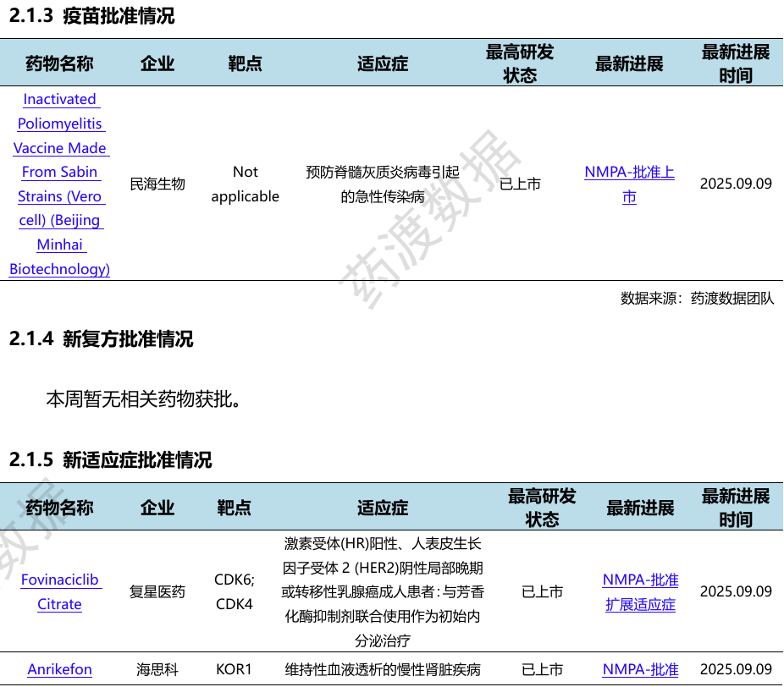This screenshot has height=687, width=784.
Task: Click the 适应症 header in vaccine table
Action: coord(383,63)
